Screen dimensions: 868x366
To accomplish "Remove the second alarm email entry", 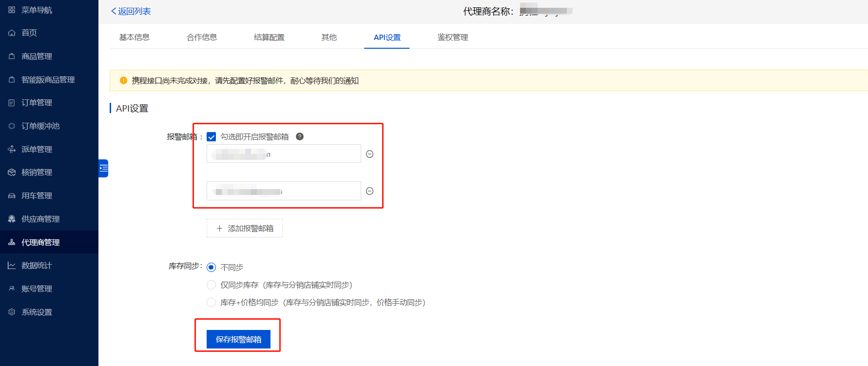I will click(369, 191).
